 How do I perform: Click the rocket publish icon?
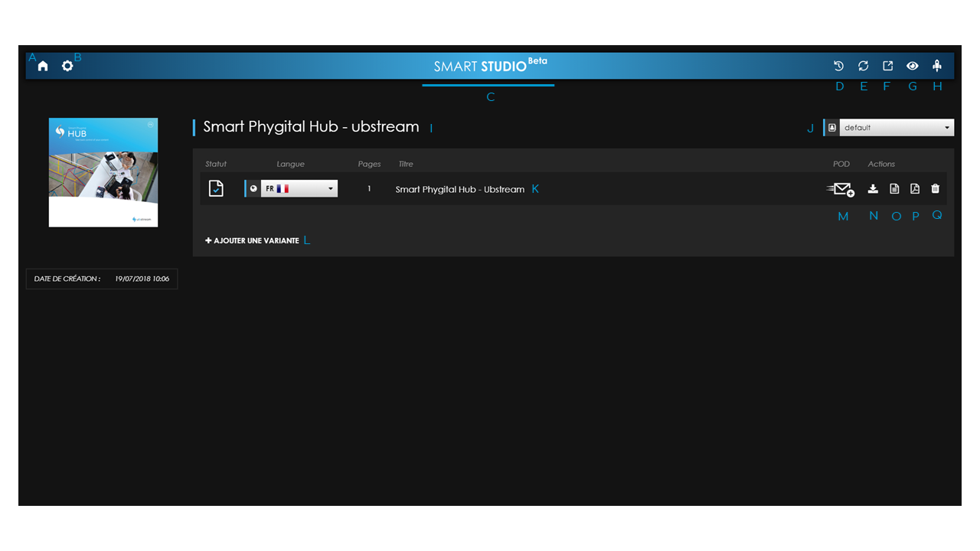(x=936, y=67)
